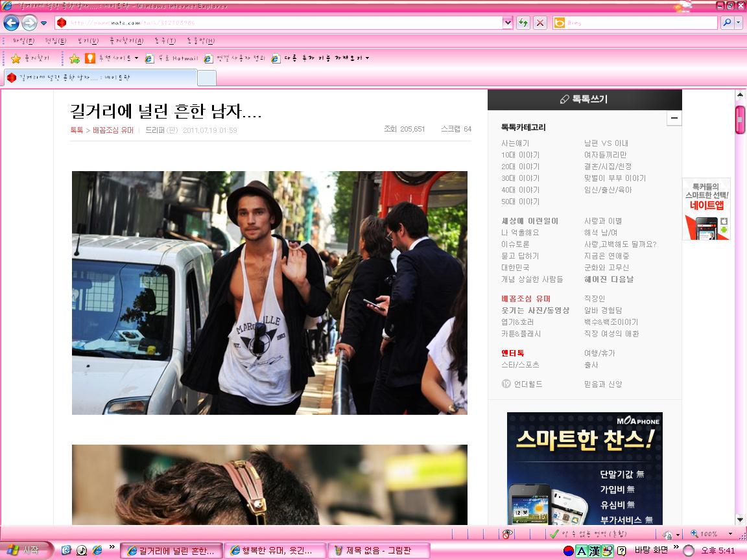Open the 도구(T) menu

(165, 41)
